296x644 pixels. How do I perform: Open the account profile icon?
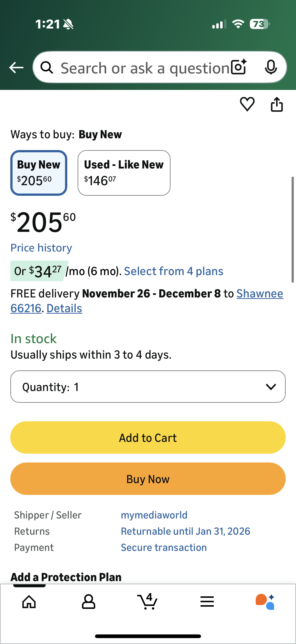coord(88,602)
